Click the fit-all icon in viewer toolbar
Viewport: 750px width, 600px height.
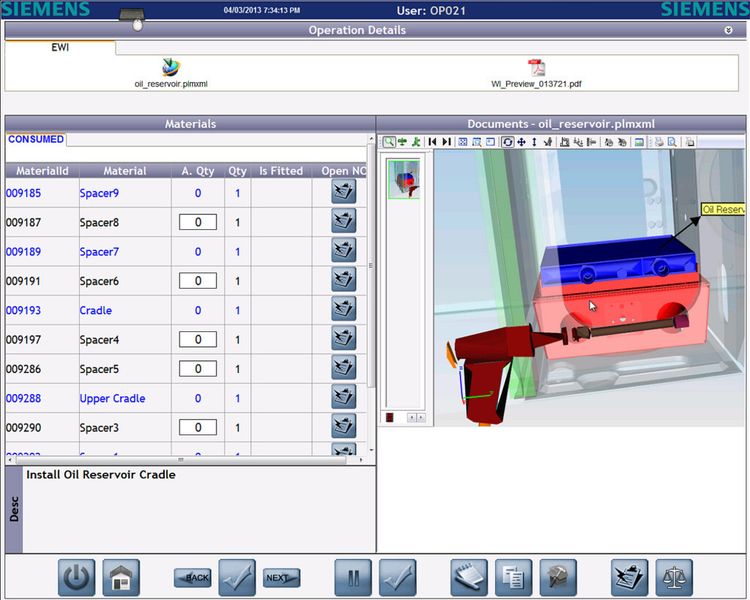pyautogui.click(x=463, y=142)
